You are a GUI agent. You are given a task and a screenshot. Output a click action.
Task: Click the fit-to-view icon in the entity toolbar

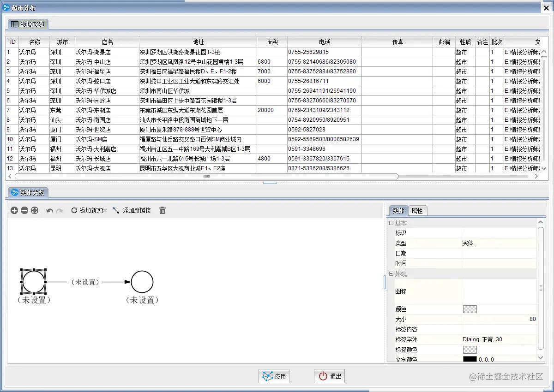pos(35,210)
